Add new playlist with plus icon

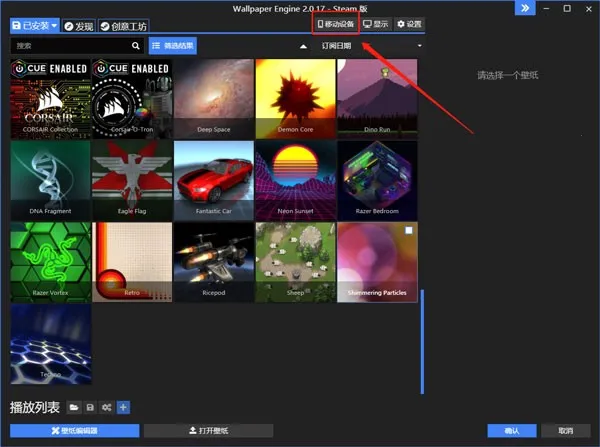[122, 407]
